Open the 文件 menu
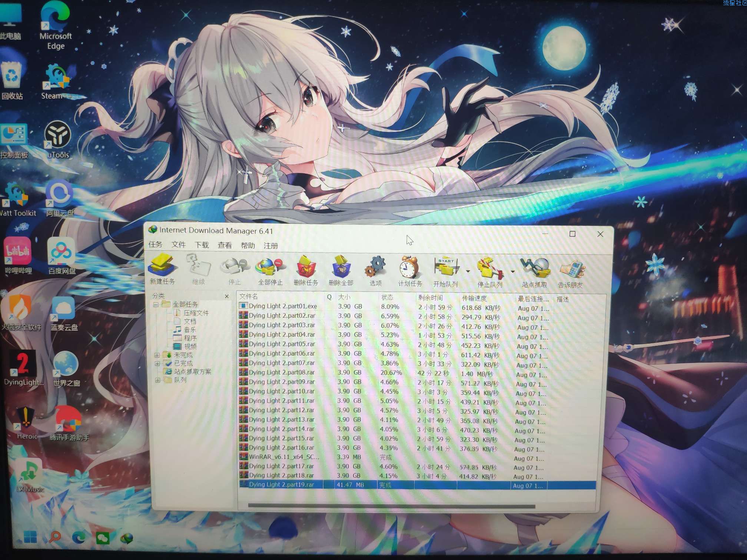 (179, 245)
